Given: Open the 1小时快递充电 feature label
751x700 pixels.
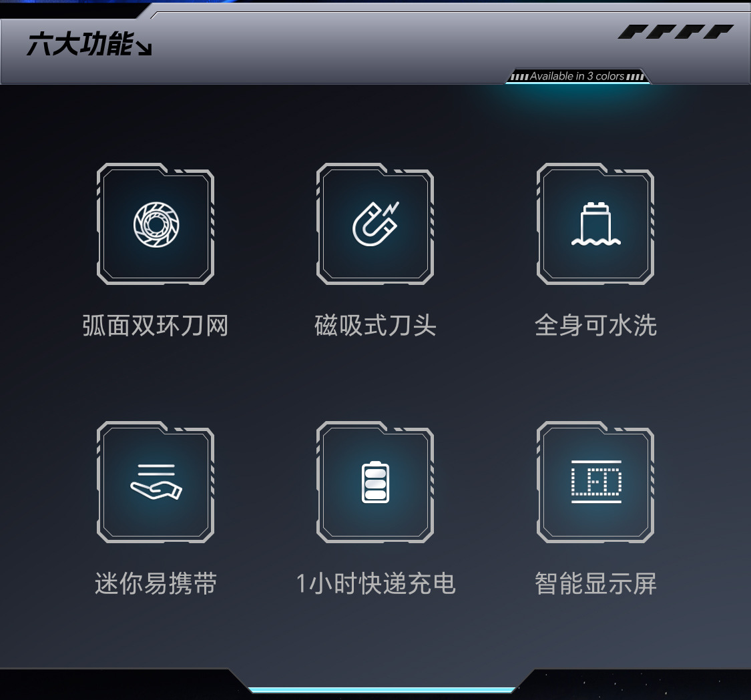Looking at the screenshot, I should 375,584.
